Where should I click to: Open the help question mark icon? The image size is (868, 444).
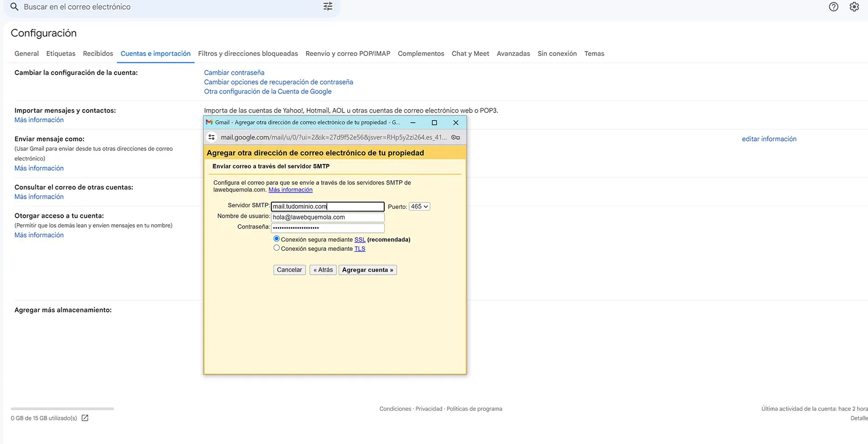833,7
